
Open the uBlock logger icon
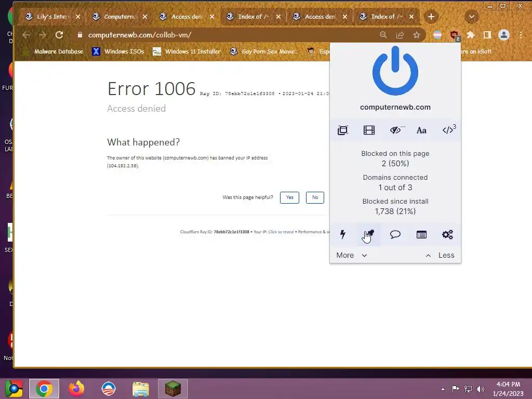click(421, 234)
